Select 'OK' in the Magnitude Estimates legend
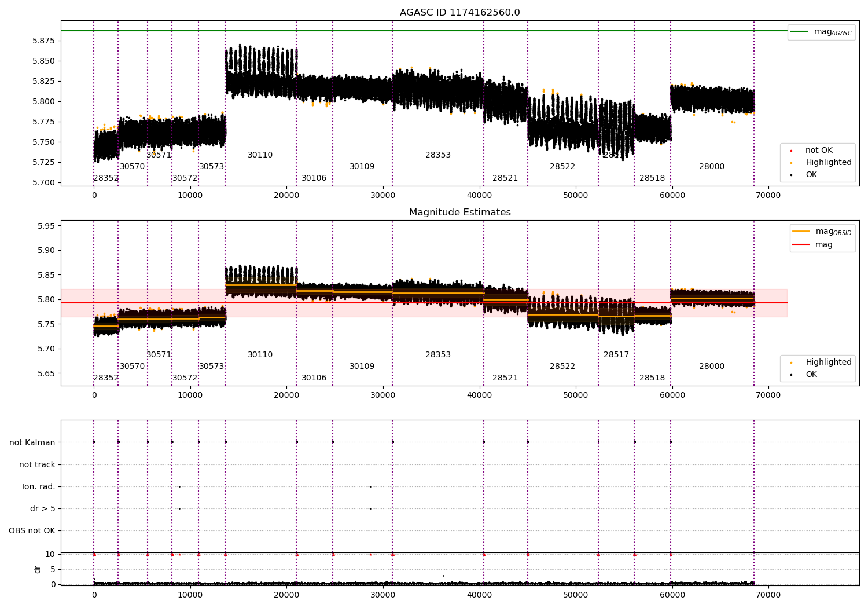Screen dimensions: 868x608 (x=811, y=375)
